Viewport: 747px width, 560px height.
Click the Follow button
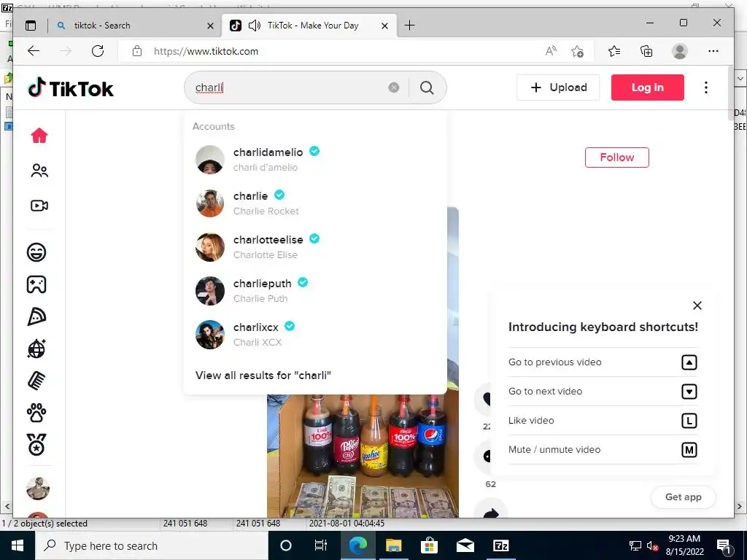[x=617, y=157]
